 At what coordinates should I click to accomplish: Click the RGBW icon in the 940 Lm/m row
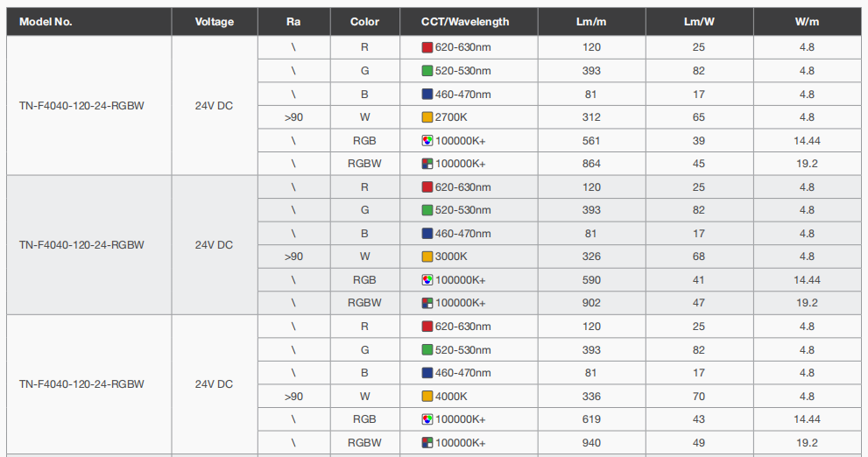click(427, 442)
